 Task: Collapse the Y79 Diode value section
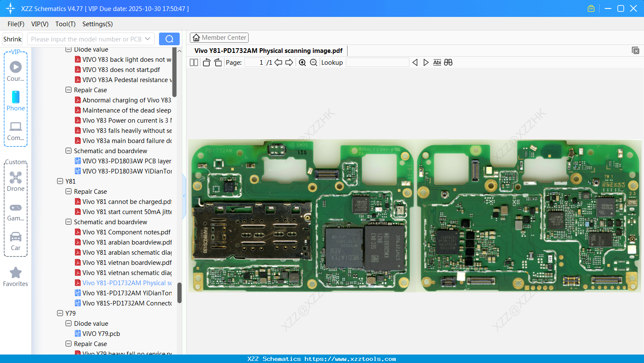[69, 323]
